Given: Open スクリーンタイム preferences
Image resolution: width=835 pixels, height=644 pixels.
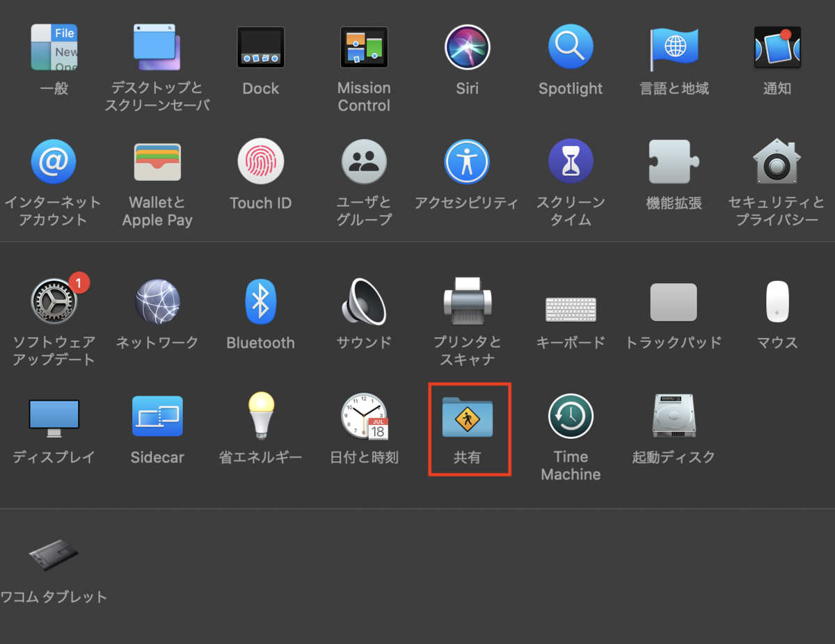Looking at the screenshot, I should (x=571, y=161).
